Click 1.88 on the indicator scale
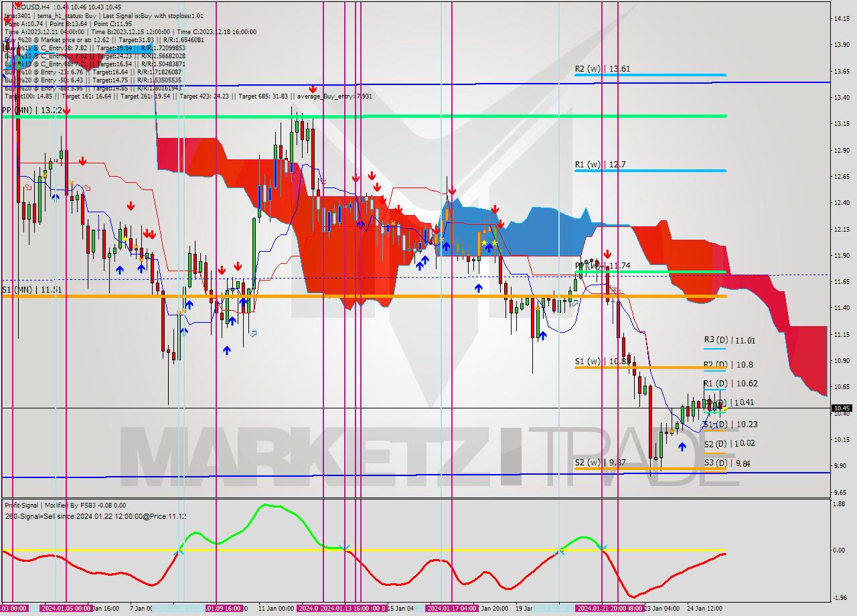 pyautogui.click(x=840, y=505)
